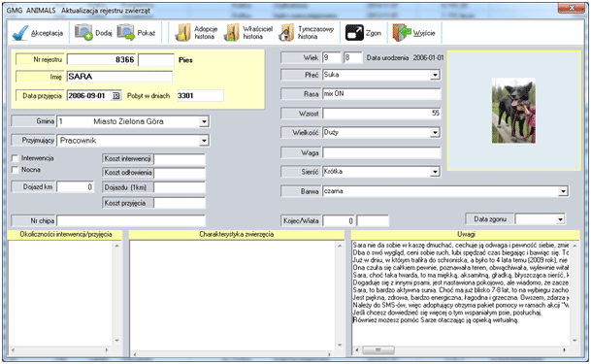
Task: Open the Płeć dropdown
Action: pos(435,75)
